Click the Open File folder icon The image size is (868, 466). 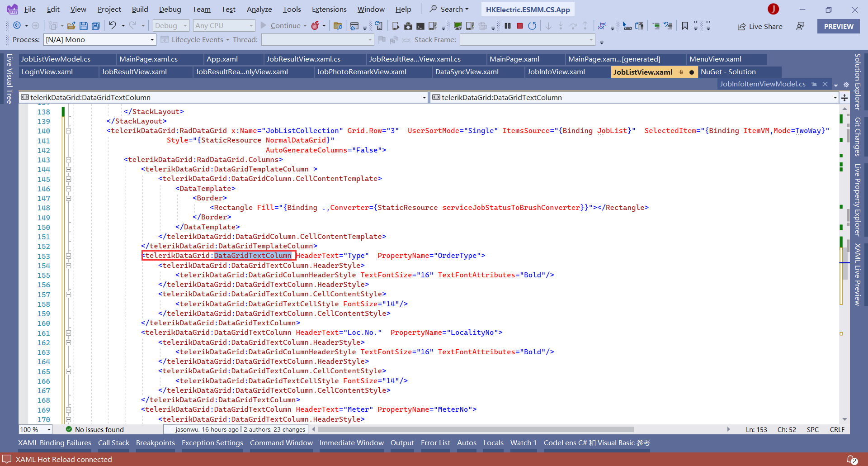click(71, 26)
